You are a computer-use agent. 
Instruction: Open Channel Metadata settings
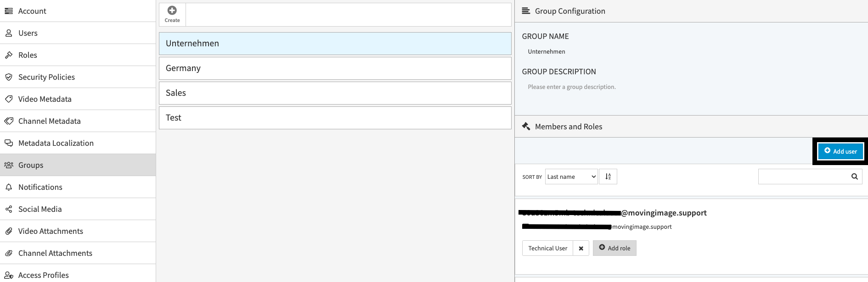pyautogui.click(x=78, y=121)
